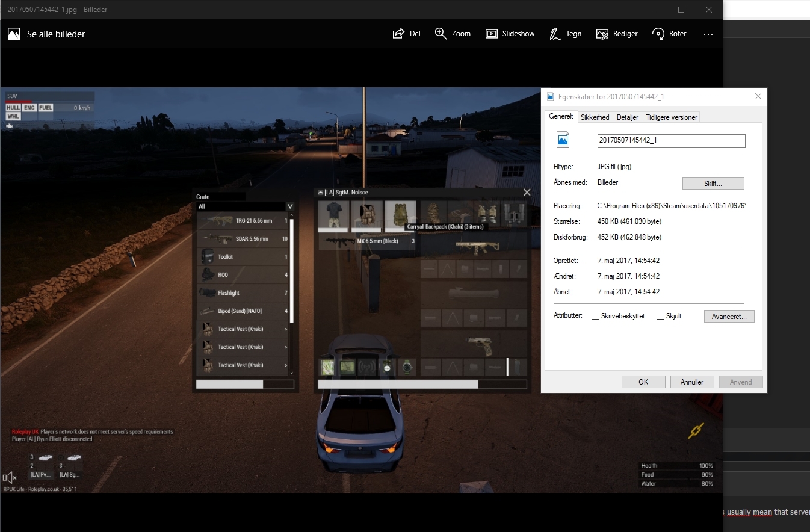The width and height of the screenshot is (810, 532).
Task: Click the yellow chain link icon
Action: pos(696,430)
